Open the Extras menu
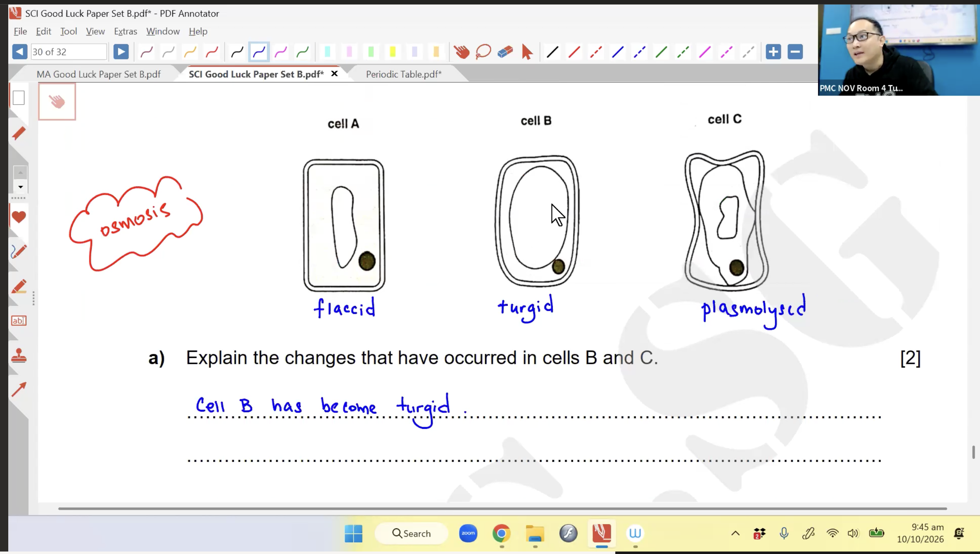This screenshot has width=980, height=554. pos(126,31)
